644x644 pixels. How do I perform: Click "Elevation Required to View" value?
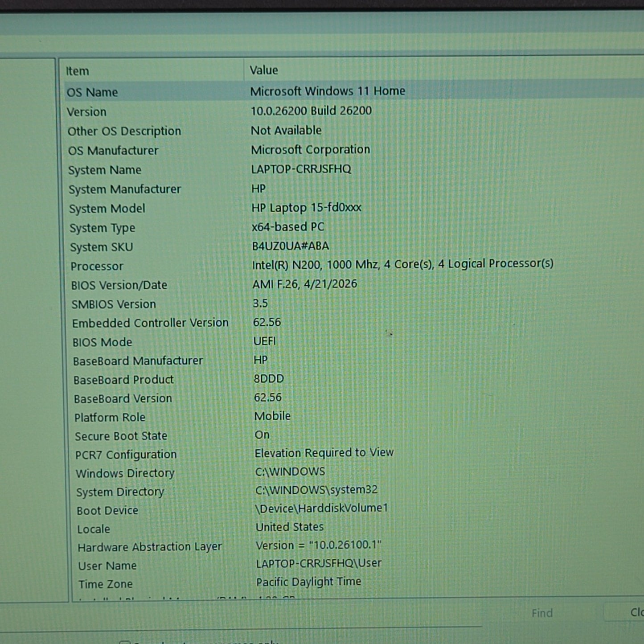tap(324, 453)
